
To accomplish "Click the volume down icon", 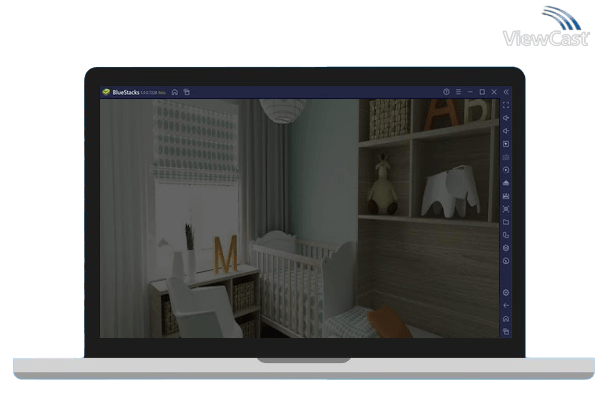I will click(506, 131).
